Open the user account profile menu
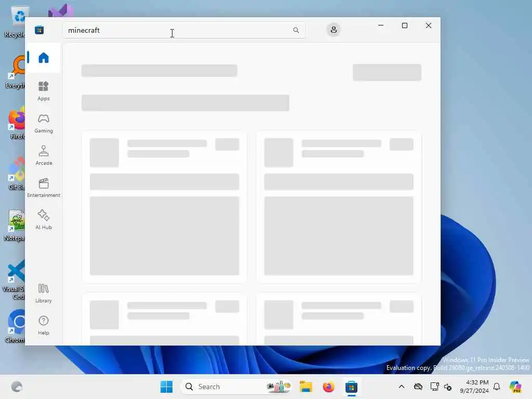The width and height of the screenshot is (532, 399). pyautogui.click(x=334, y=30)
